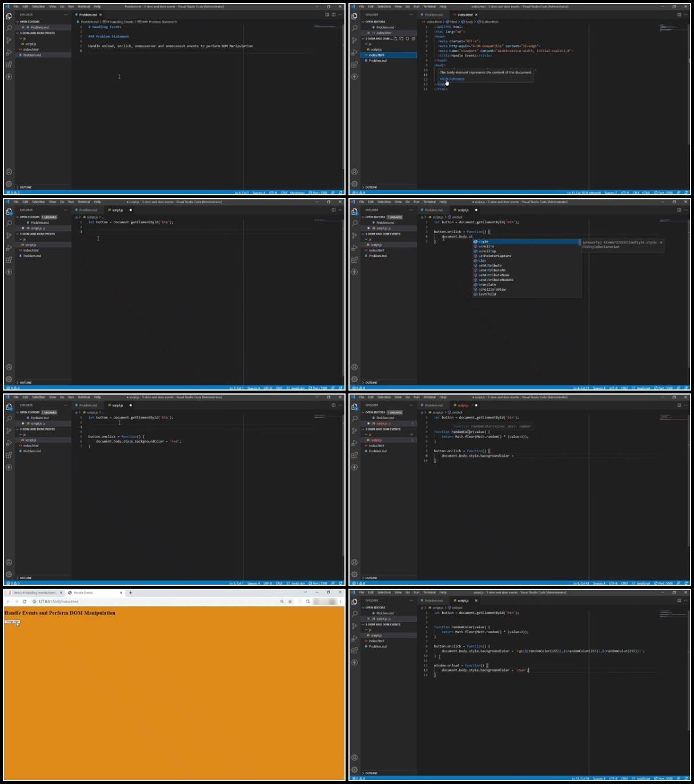The height and width of the screenshot is (784, 694).
Task: Click 'button#btn' breadcrumb in the index.html editor window
Action: [x=488, y=22]
